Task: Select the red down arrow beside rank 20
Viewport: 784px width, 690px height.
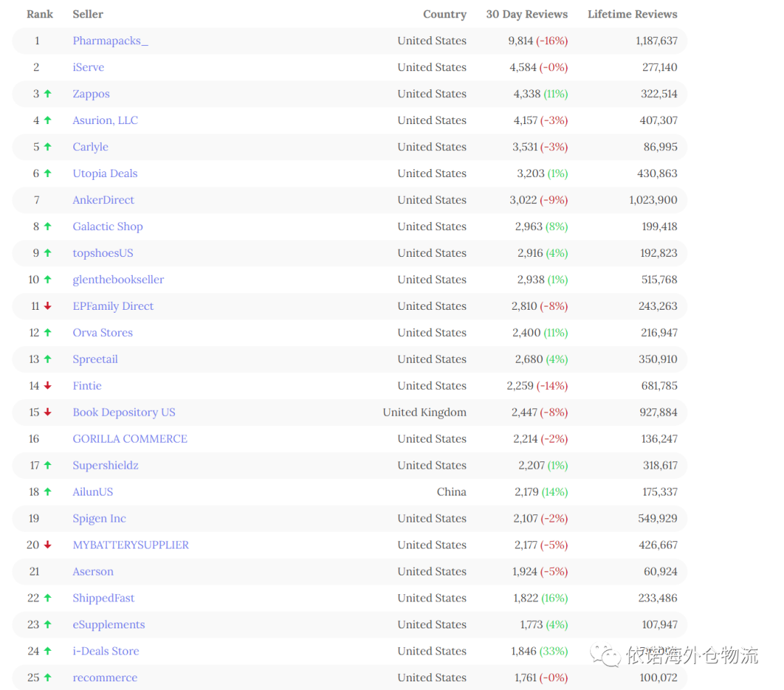Action: [x=48, y=544]
